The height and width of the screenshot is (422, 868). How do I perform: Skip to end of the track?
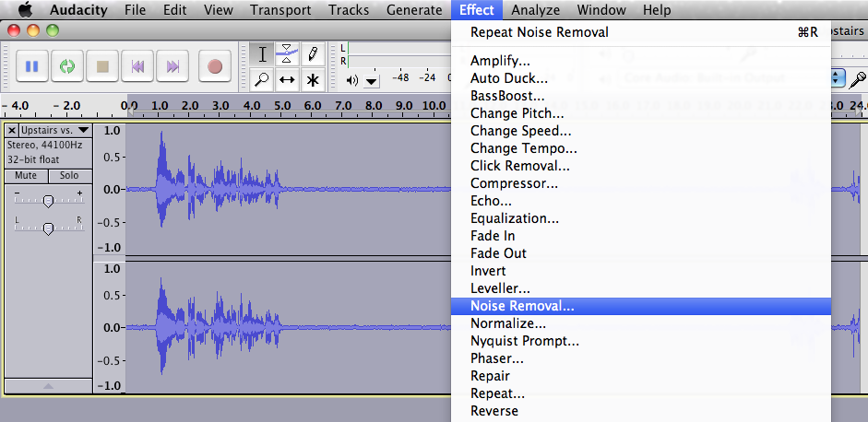tap(172, 66)
